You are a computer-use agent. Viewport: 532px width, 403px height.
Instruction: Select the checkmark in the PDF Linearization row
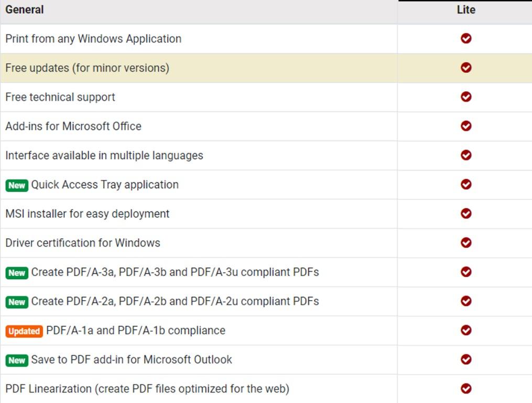tap(465, 389)
